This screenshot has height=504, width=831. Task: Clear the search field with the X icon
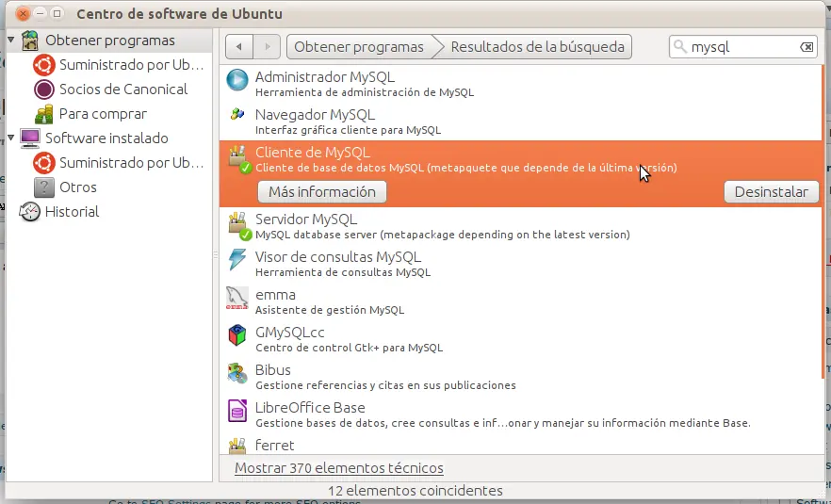pyautogui.click(x=807, y=47)
